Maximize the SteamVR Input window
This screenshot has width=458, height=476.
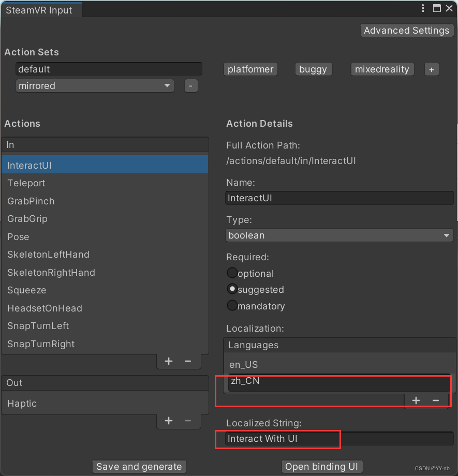tap(437, 8)
